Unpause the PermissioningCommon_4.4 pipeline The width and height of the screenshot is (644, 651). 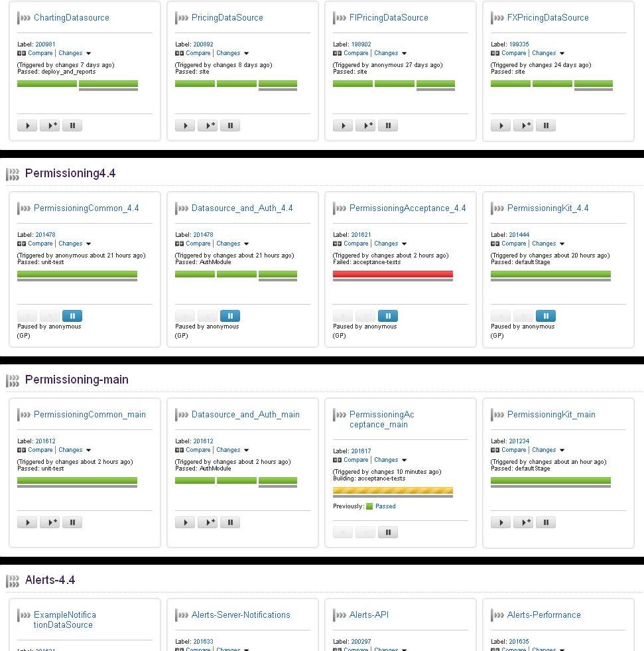[x=72, y=316]
